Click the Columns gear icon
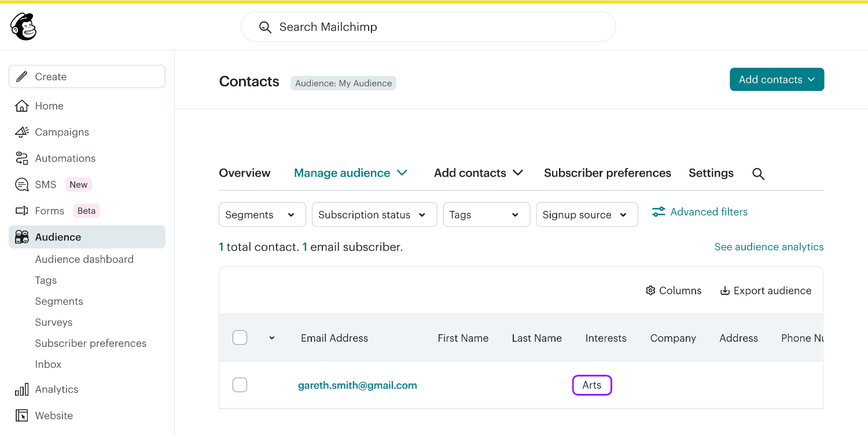This screenshot has height=435, width=868. (x=650, y=291)
